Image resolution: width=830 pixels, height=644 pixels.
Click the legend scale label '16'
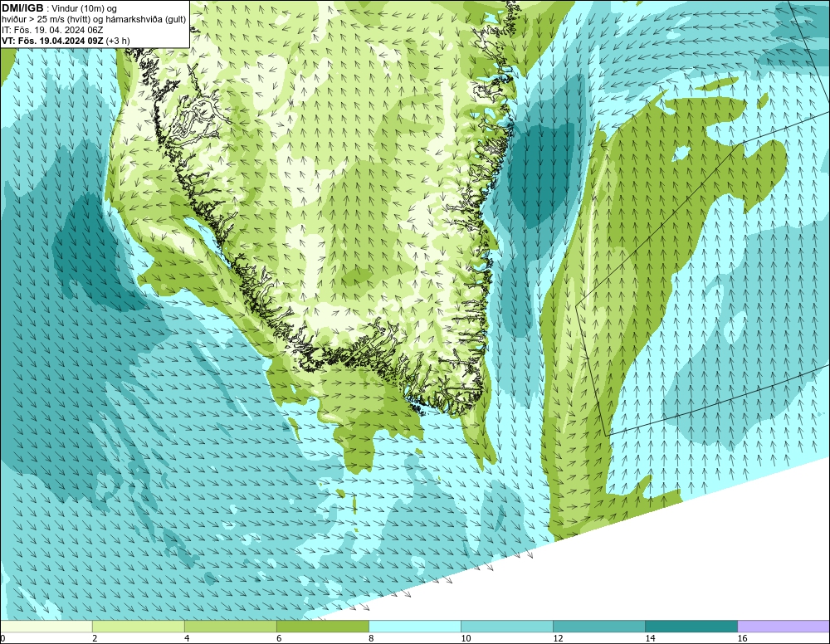tap(742, 639)
